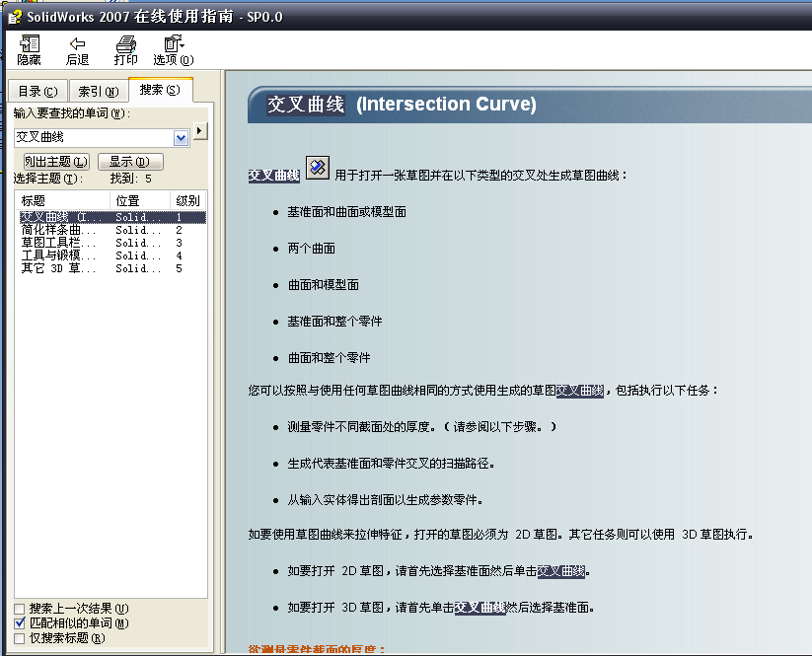Click the help window title bar icon
This screenshot has width=812, height=656.
click(x=14, y=17)
